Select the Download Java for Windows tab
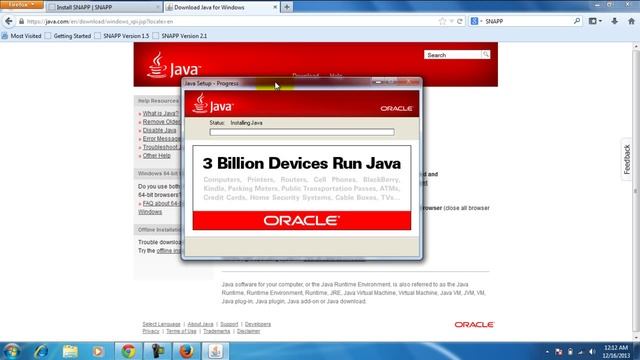This screenshot has height=360, width=640. coord(222,7)
